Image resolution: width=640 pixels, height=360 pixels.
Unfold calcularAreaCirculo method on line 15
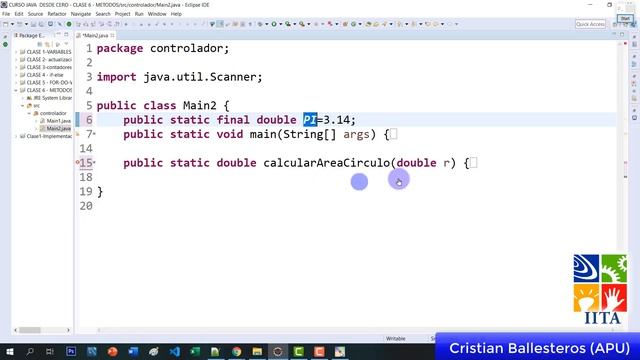(x=95, y=162)
